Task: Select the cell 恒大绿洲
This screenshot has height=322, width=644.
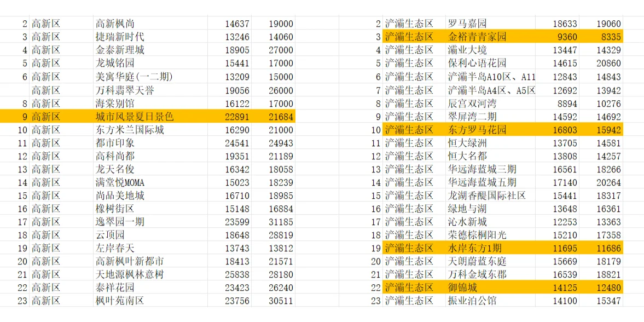Action: point(490,143)
